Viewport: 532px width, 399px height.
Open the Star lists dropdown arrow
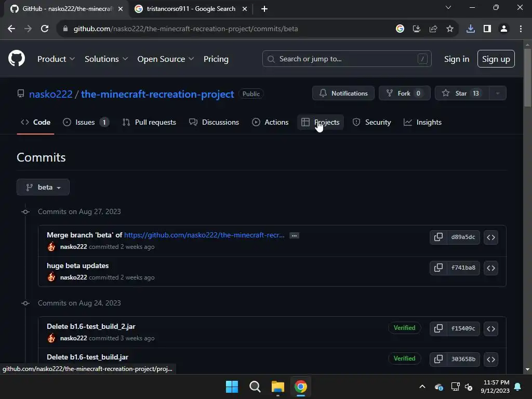(497, 94)
